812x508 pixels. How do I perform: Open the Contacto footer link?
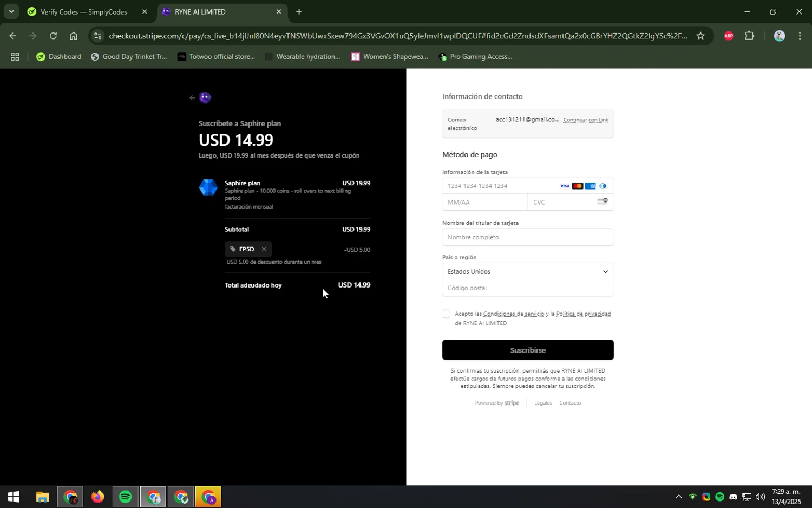570,403
